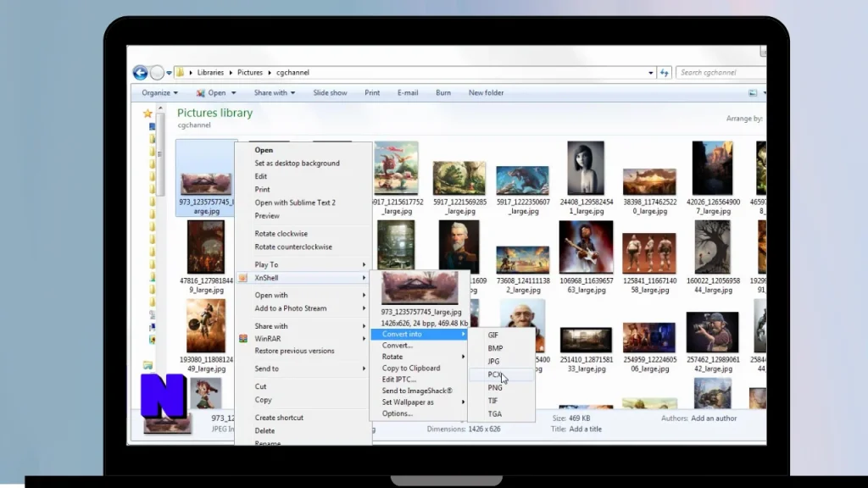Click the Forward navigation arrow
This screenshot has height=488, width=868.
click(157, 73)
